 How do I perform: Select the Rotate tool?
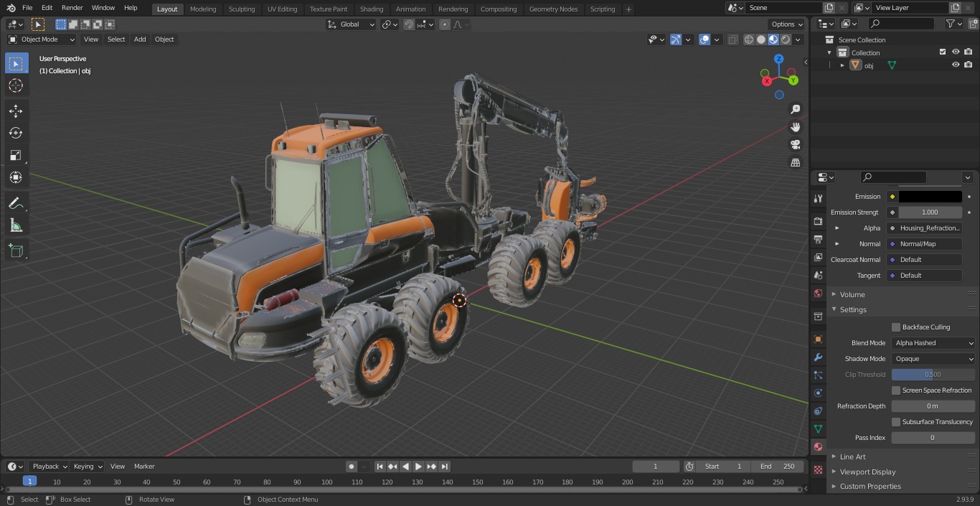(16, 133)
